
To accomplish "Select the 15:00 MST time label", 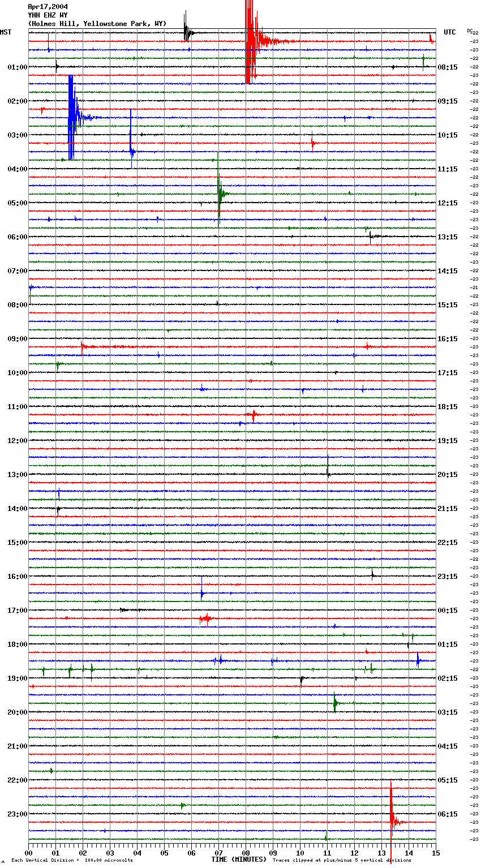I will click(18, 543).
